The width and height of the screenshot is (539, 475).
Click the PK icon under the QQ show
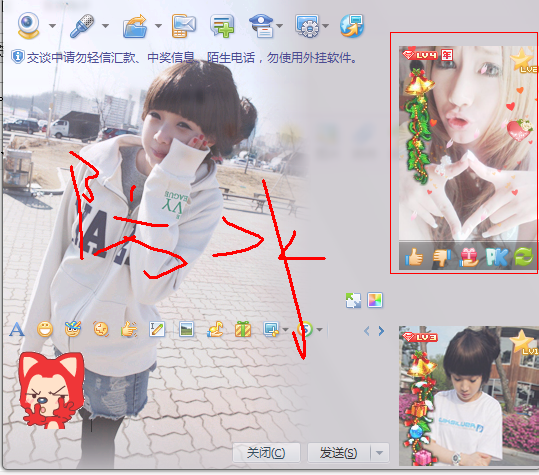[497, 257]
